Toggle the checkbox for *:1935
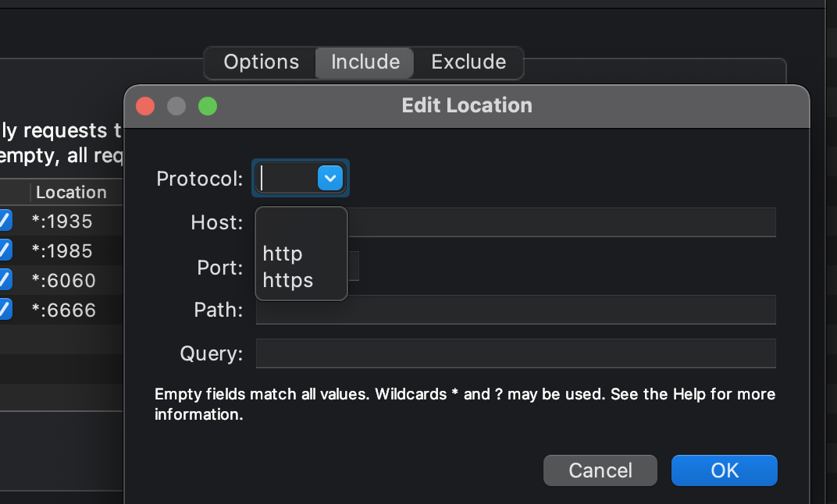837x504 pixels. coord(4,221)
